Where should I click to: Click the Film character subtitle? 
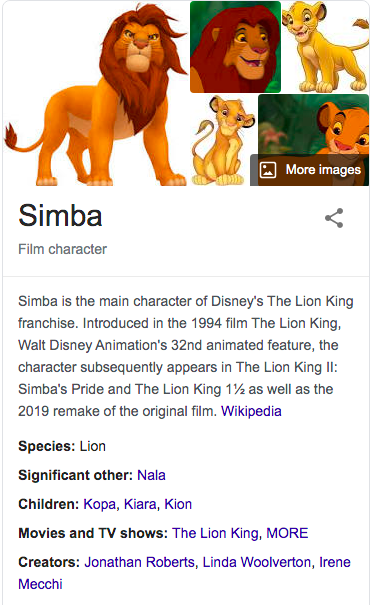[x=63, y=249]
